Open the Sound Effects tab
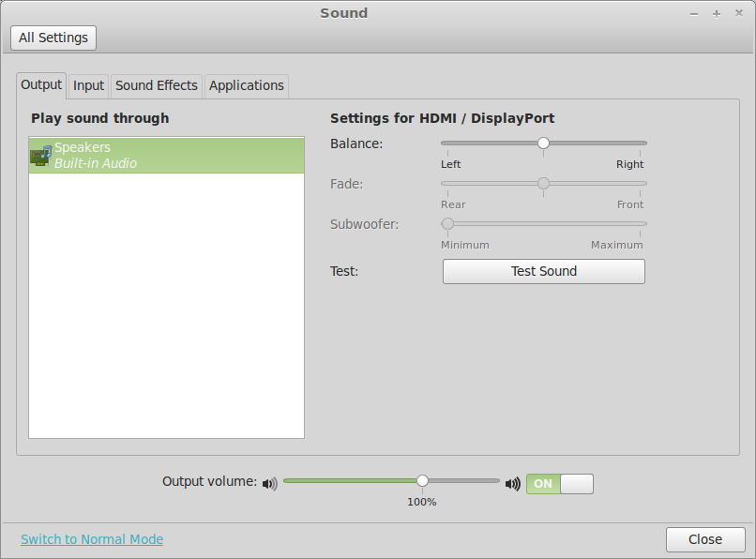The width and height of the screenshot is (756, 559). [x=157, y=86]
